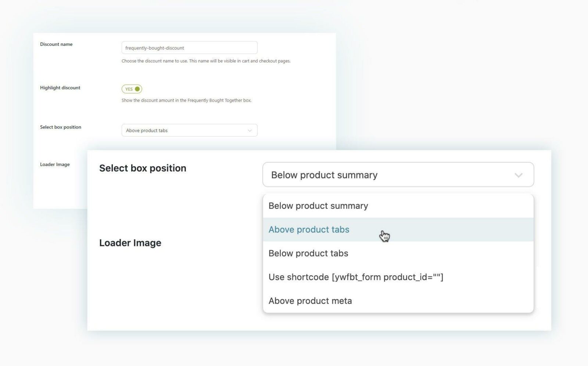The height and width of the screenshot is (366, 588).
Task: Toggle the Highlight discount switch
Action: (132, 89)
